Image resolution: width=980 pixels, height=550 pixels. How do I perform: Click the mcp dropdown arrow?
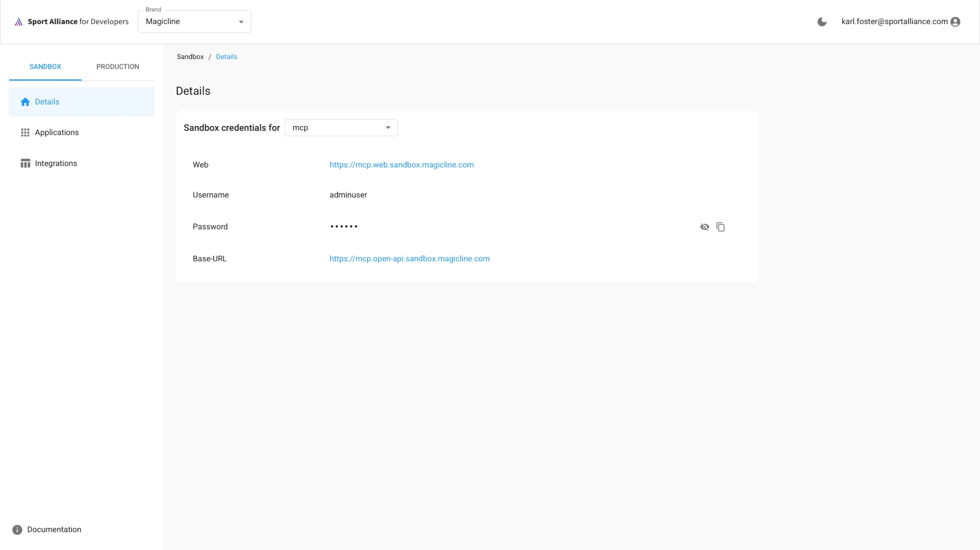[x=388, y=128]
